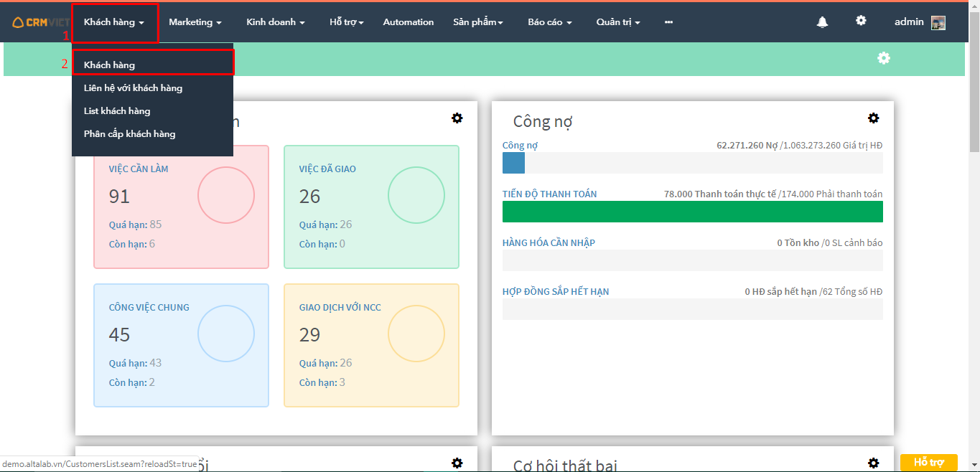Image resolution: width=980 pixels, height=472 pixels.
Task: Expand the Quản trị dropdown menu
Action: [x=618, y=22]
